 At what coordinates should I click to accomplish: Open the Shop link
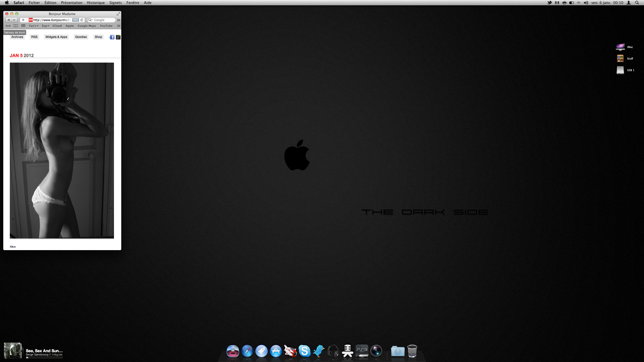98,37
